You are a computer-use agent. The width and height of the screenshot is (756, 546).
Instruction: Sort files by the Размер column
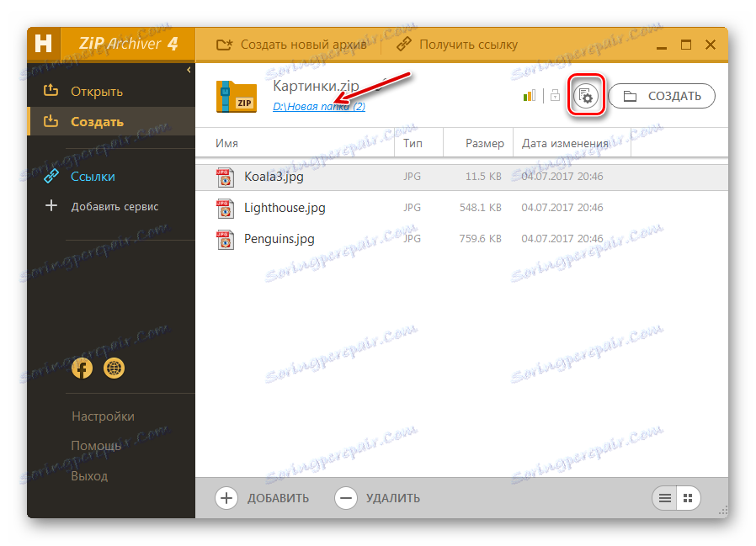point(478,143)
